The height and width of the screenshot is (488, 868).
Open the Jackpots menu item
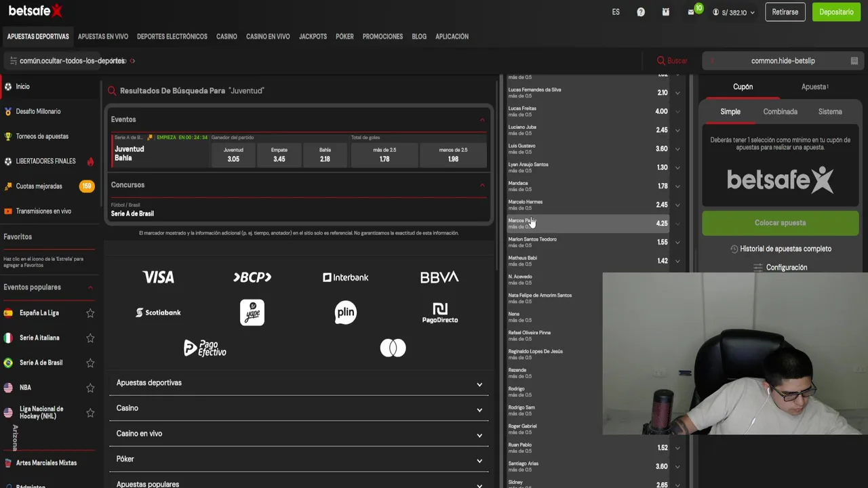pyautogui.click(x=313, y=37)
